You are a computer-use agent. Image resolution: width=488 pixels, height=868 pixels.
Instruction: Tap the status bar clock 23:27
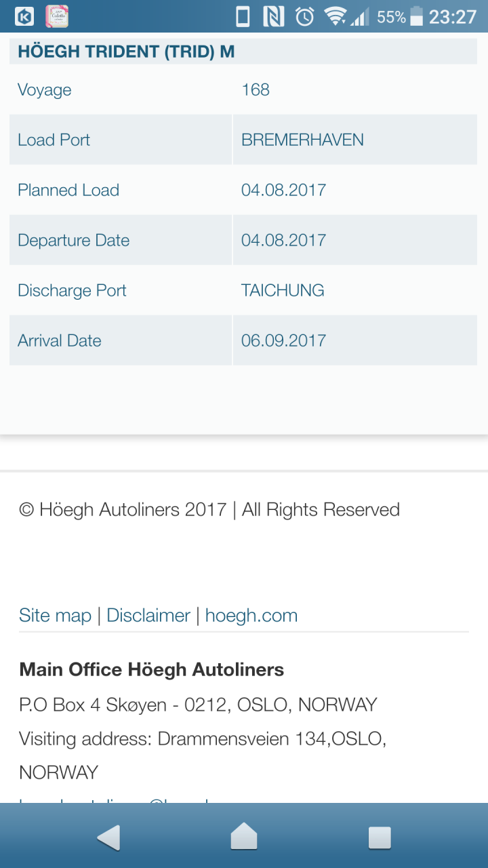(x=453, y=16)
